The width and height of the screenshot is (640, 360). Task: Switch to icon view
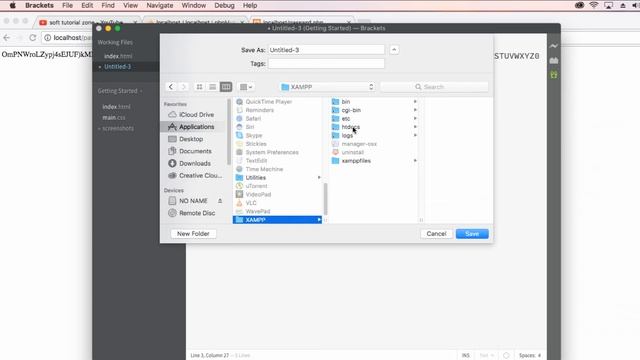[x=199, y=87]
